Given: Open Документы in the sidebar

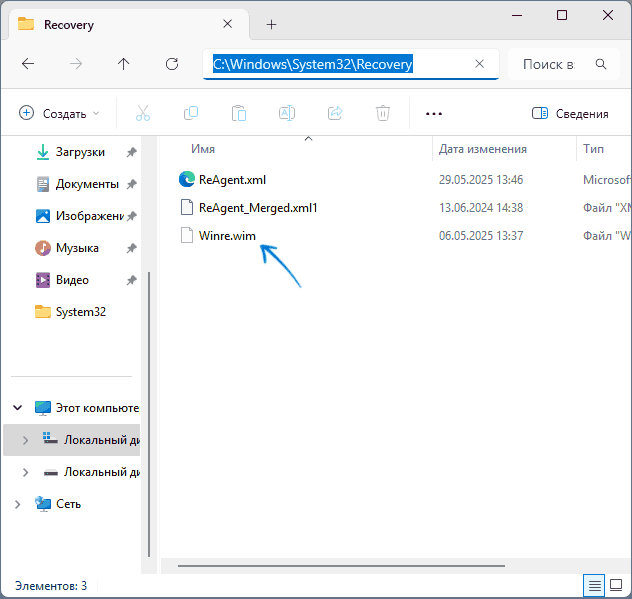Looking at the screenshot, I should [87, 184].
